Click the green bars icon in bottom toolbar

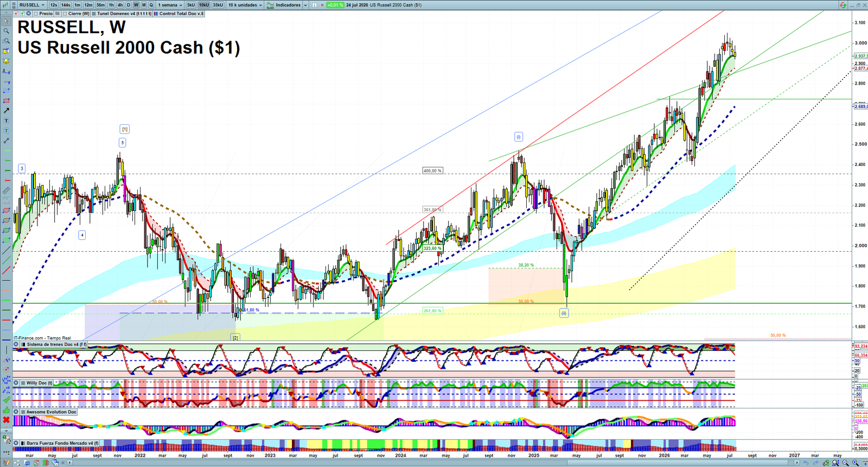pyautogui.click(x=46, y=463)
